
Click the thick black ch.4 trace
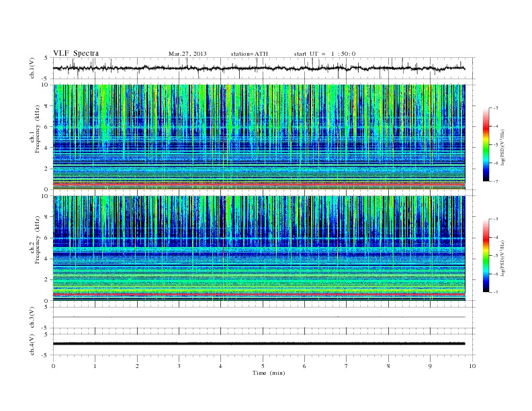(259, 344)
